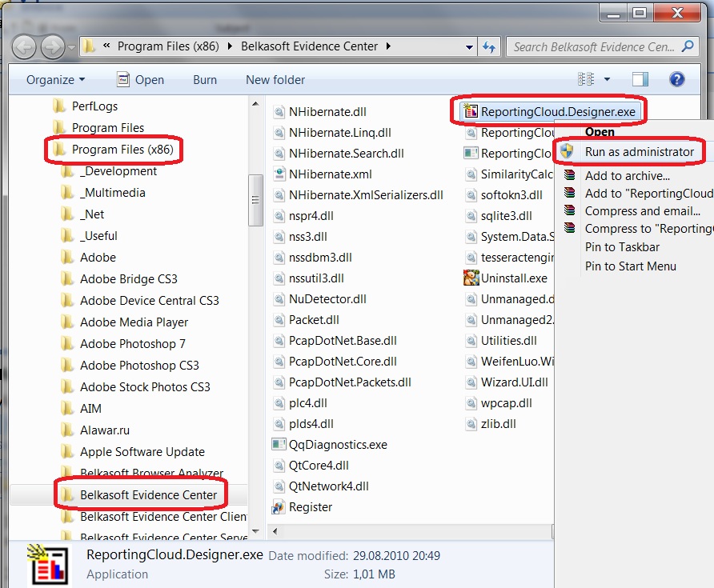Choose Add to archive... in context menu
The height and width of the screenshot is (588, 714).
[x=627, y=176]
